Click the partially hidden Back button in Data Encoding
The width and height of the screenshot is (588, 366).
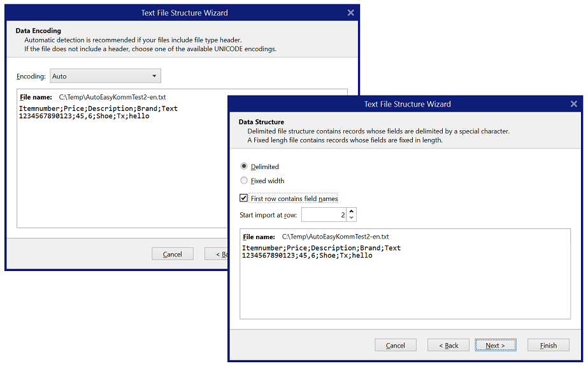click(216, 254)
